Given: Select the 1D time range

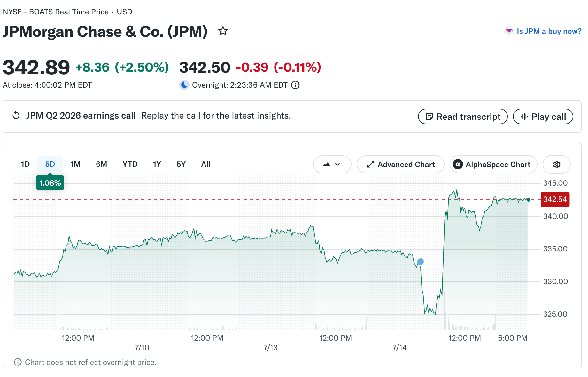Looking at the screenshot, I should pyautogui.click(x=25, y=164).
